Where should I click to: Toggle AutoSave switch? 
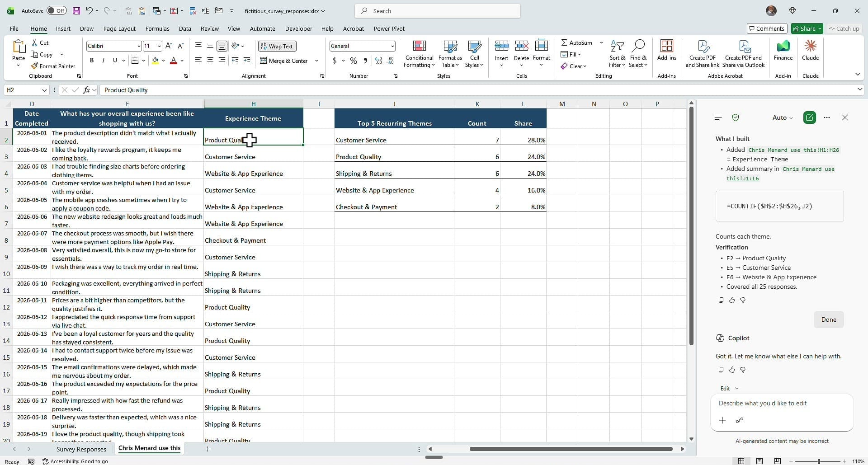pyautogui.click(x=57, y=11)
